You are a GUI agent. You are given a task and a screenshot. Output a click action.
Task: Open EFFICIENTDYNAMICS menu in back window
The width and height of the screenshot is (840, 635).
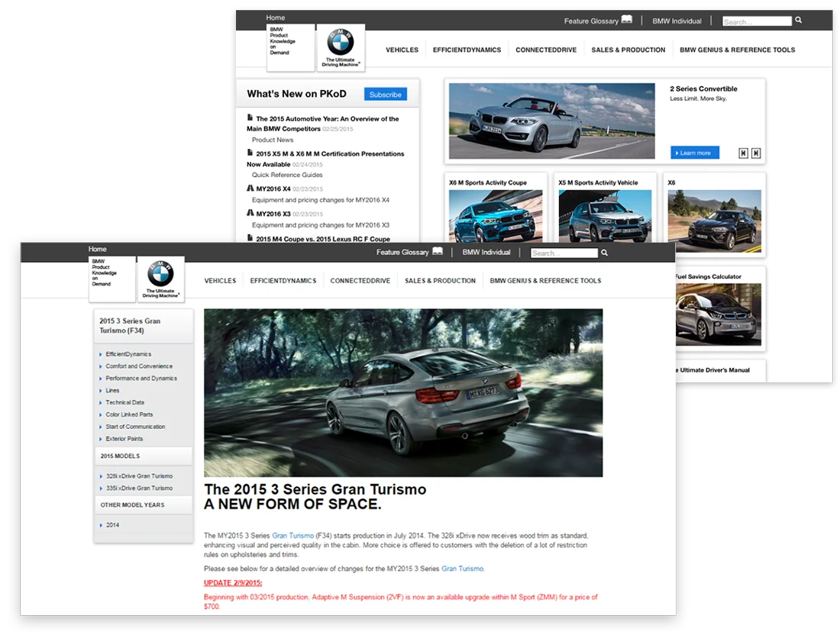[x=467, y=50]
